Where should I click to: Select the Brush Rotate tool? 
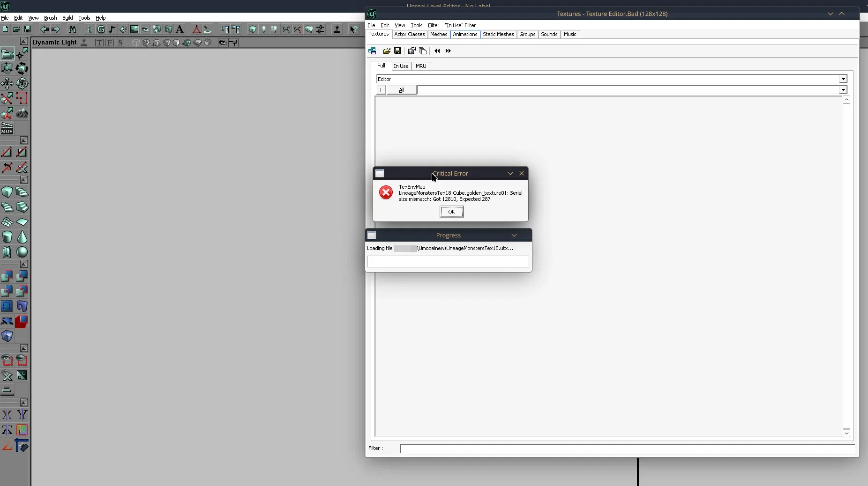[22, 69]
